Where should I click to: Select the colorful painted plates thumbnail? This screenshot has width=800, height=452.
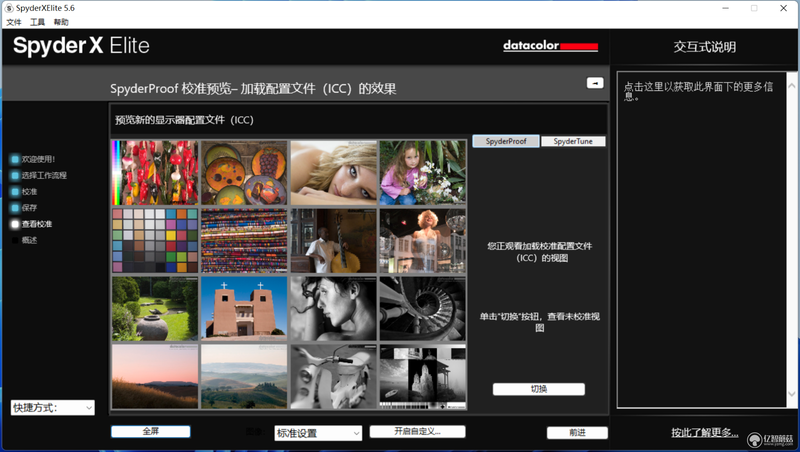(x=244, y=173)
